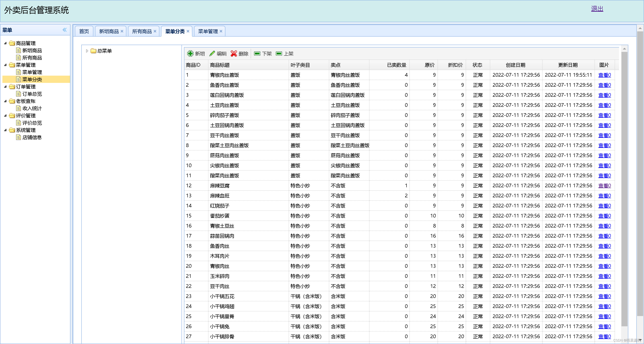
Task: Click the 已卖数量 column header
Action: 389,65
